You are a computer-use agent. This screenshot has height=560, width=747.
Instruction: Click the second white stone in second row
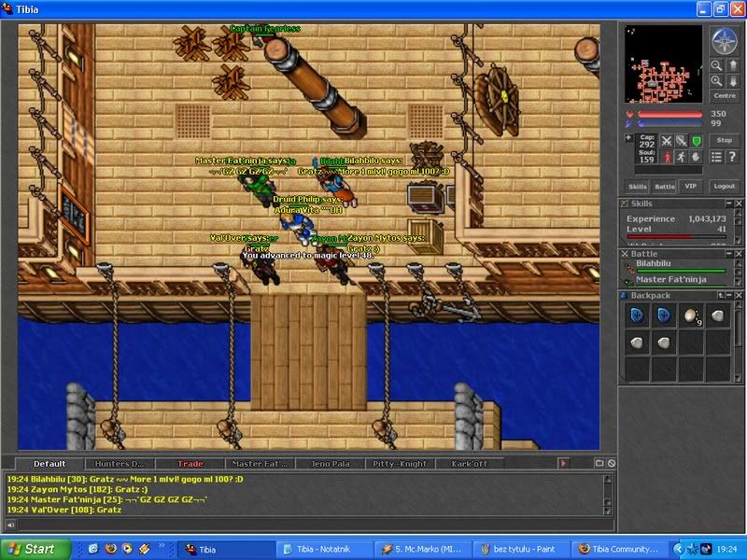coord(664,343)
